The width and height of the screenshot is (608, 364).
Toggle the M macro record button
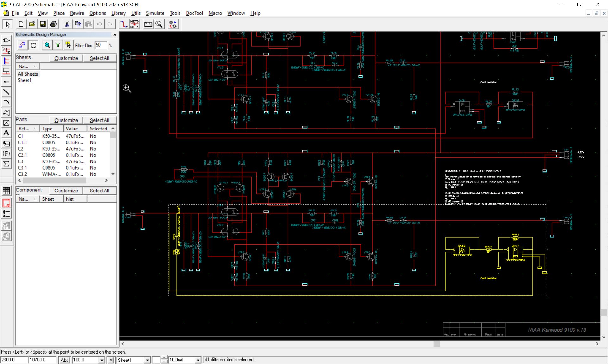[111, 360]
